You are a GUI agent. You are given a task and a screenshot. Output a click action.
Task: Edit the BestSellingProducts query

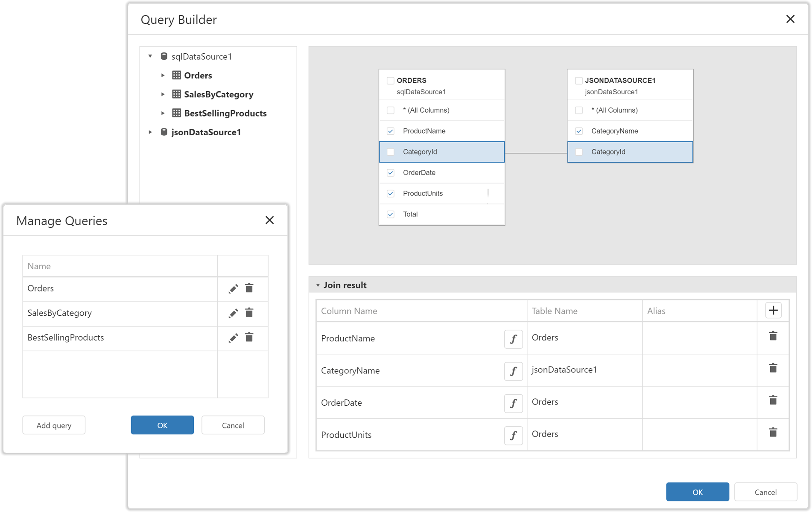[233, 337]
